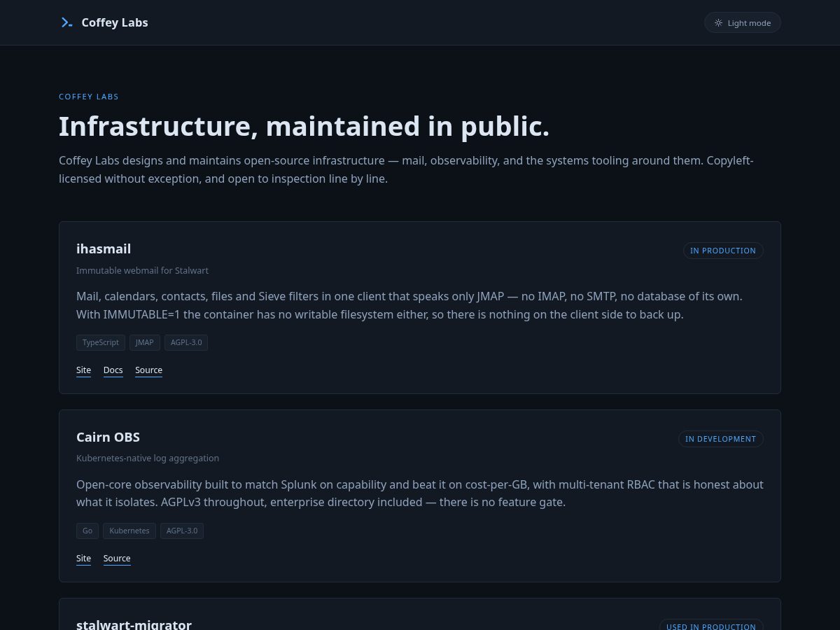Click the IN PRODUCTION status badge
The width and height of the screenshot is (840, 630).
pyautogui.click(x=723, y=251)
